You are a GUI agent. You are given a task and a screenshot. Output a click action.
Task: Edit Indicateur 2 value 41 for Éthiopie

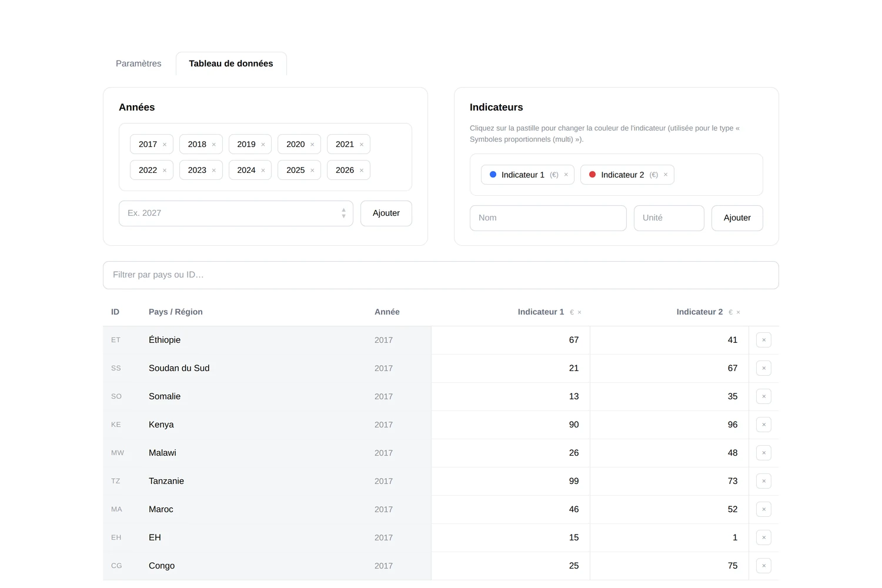click(669, 340)
